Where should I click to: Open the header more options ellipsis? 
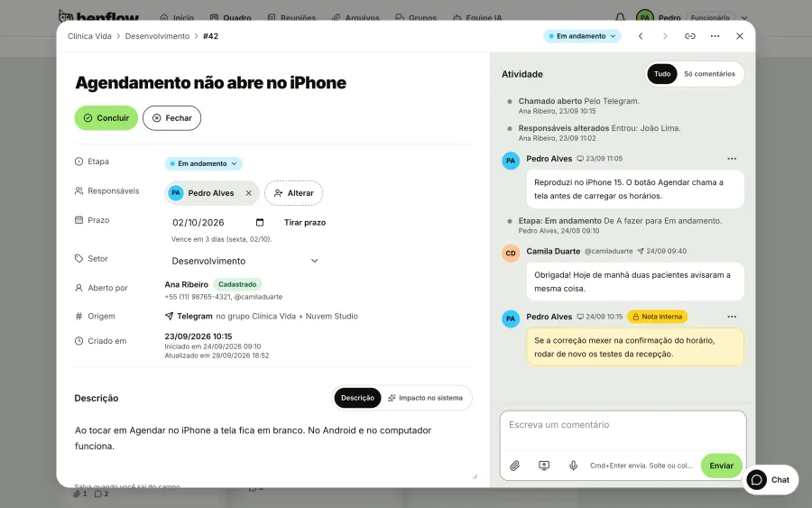click(715, 36)
